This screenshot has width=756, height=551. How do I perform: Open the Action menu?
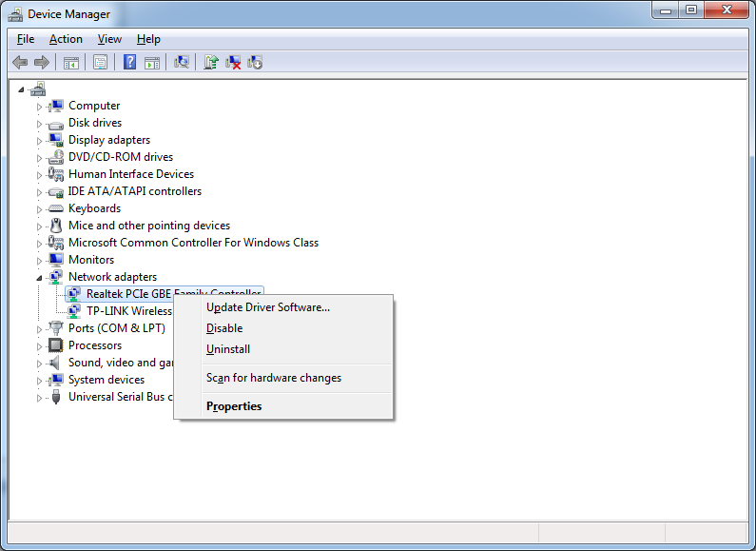tap(66, 39)
